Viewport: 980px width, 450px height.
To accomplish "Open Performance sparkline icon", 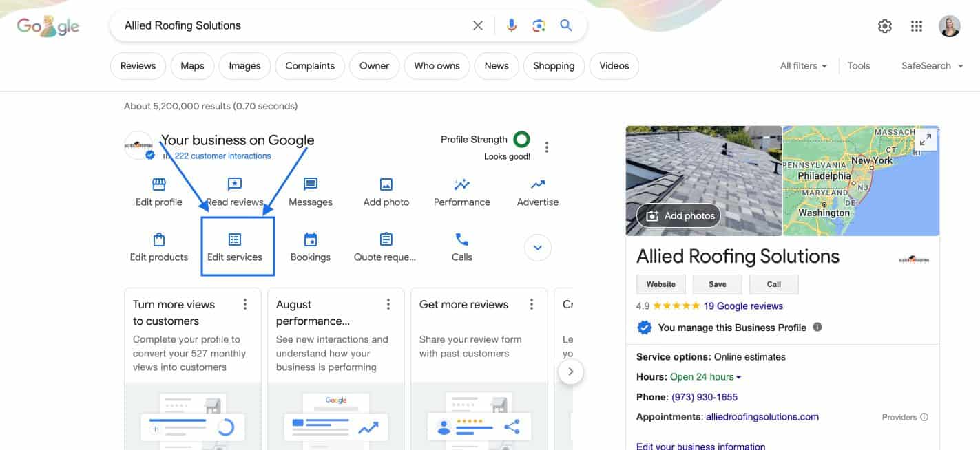I will point(462,184).
